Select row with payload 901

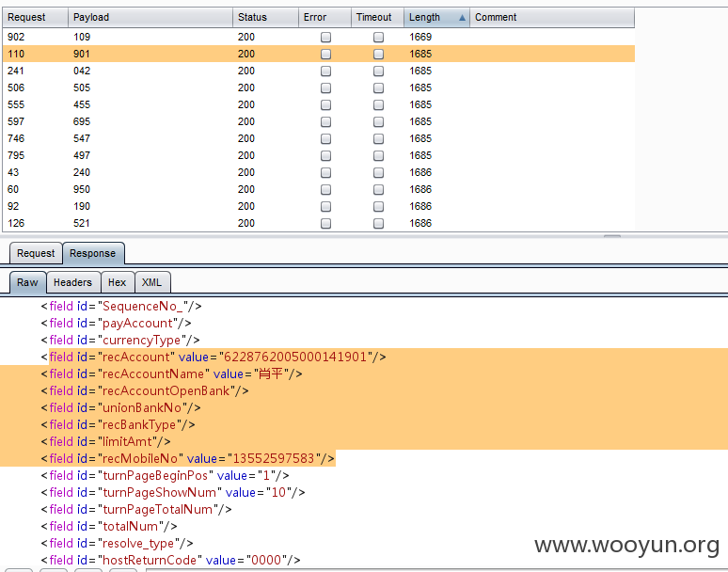319,54
